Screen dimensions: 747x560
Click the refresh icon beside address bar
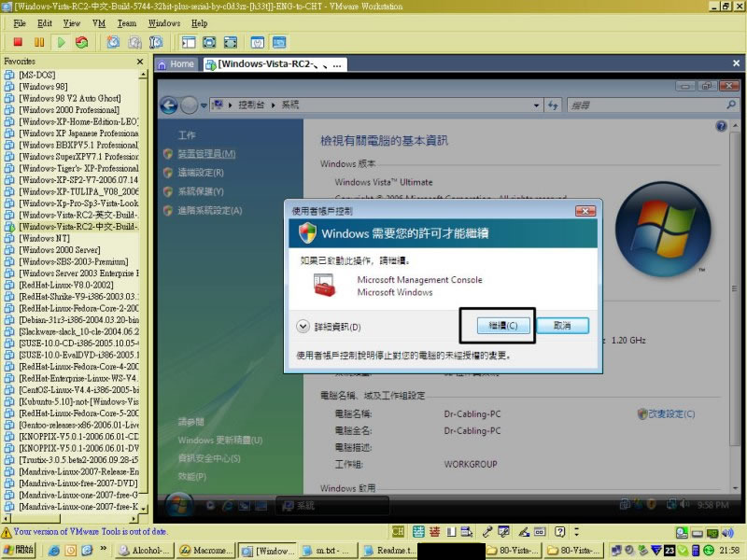(553, 105)
